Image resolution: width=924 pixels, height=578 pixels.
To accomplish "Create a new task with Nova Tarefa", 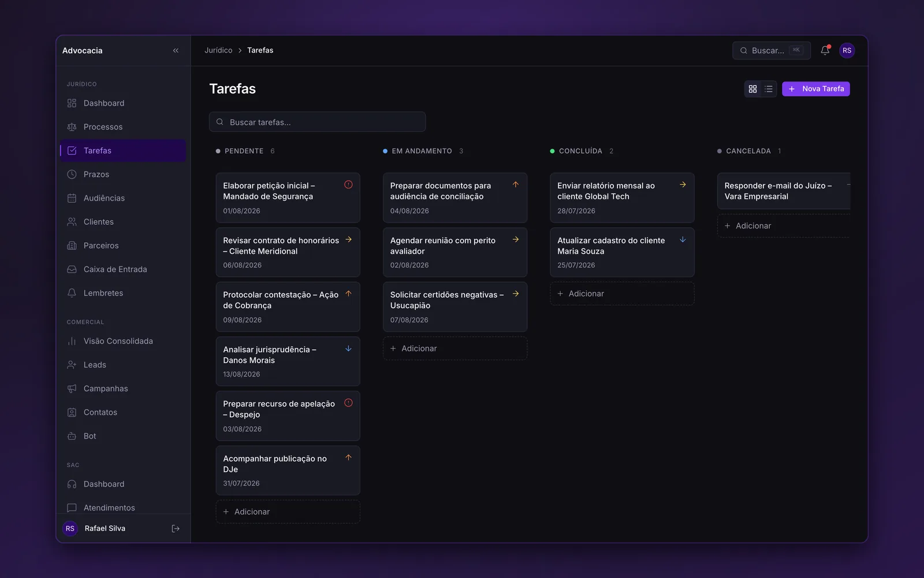I will [x=815, y=89].
